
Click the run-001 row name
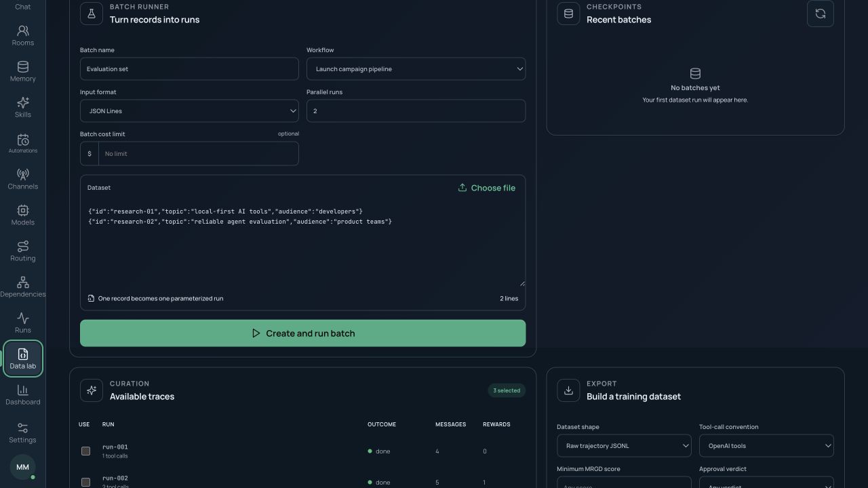coord(115,447)
